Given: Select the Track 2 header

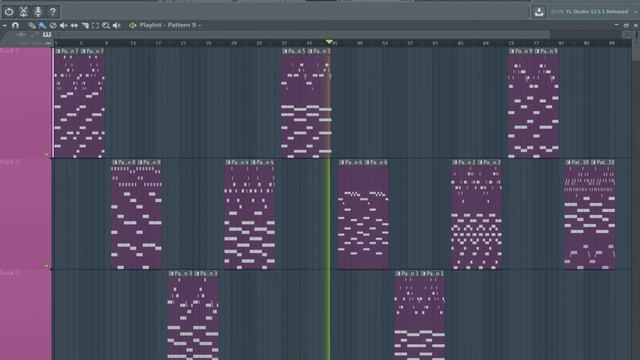Looking at the screenshot, I should [x=26, y=214].
